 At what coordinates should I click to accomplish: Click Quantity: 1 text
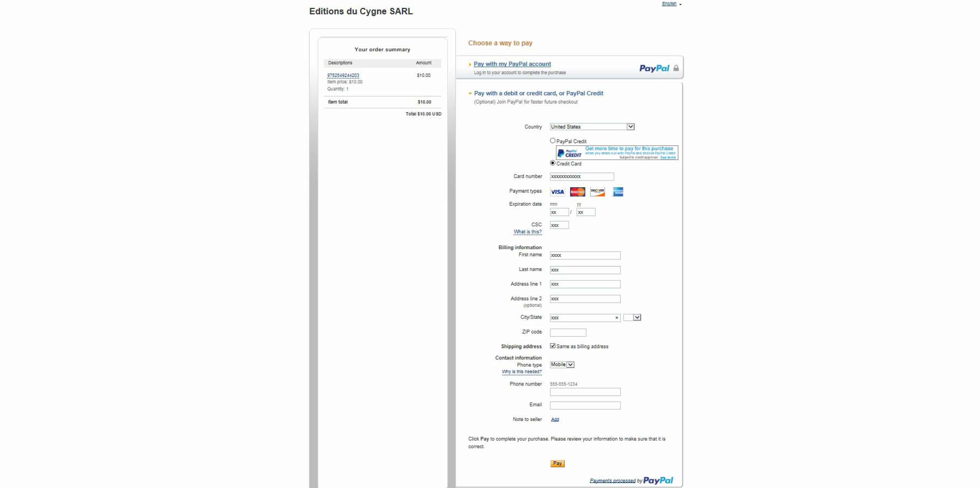(337, 89)
